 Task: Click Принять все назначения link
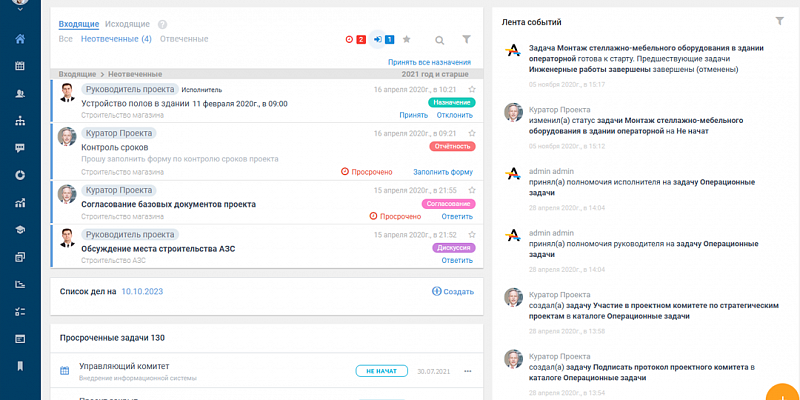pyautogui.click(x=430, y=62)
